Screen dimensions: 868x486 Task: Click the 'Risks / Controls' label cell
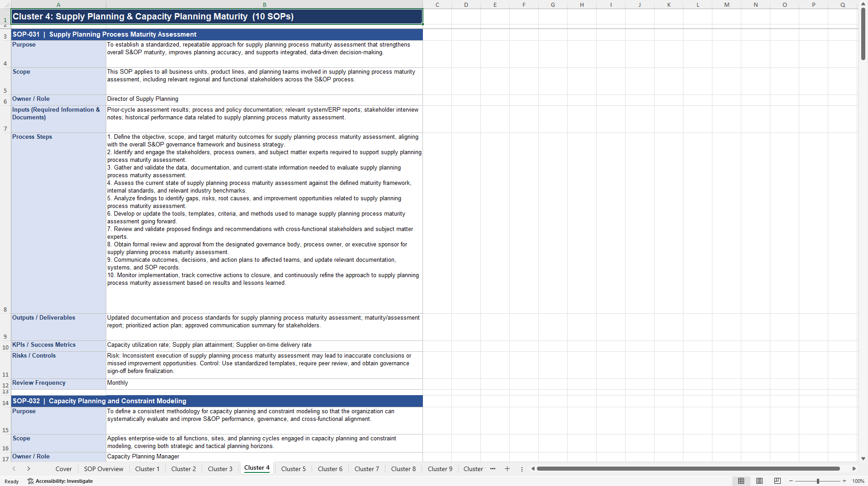pos(58,365)
